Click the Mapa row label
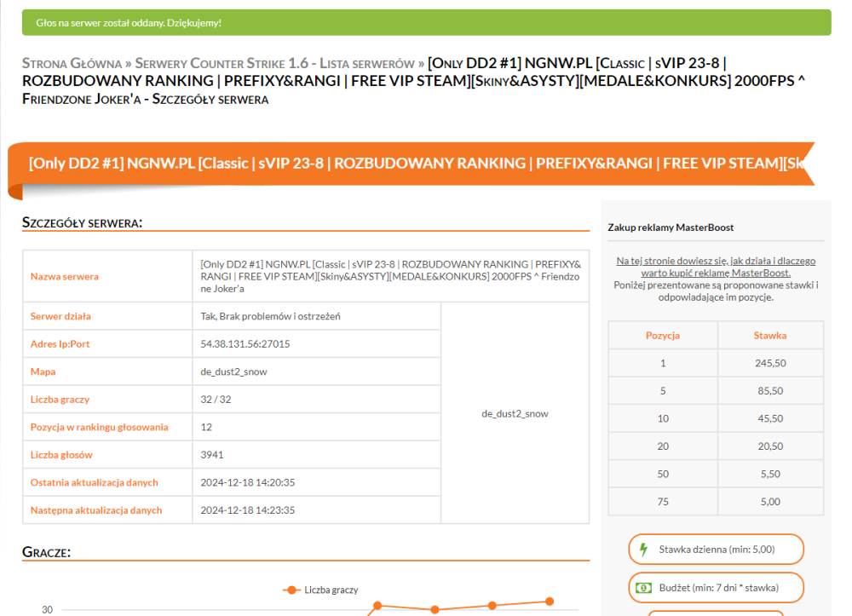 click(43, 371)
